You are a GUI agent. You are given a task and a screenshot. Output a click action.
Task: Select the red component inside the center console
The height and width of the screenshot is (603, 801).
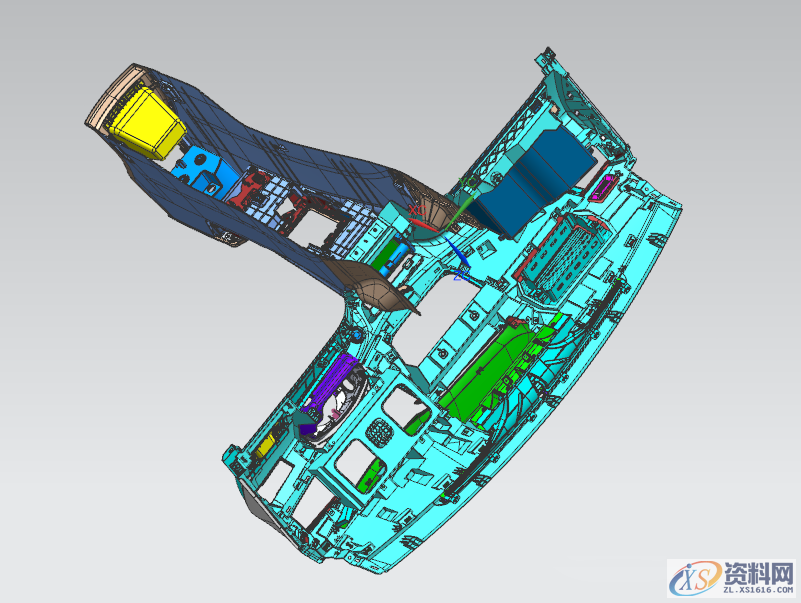pos(246,188)
